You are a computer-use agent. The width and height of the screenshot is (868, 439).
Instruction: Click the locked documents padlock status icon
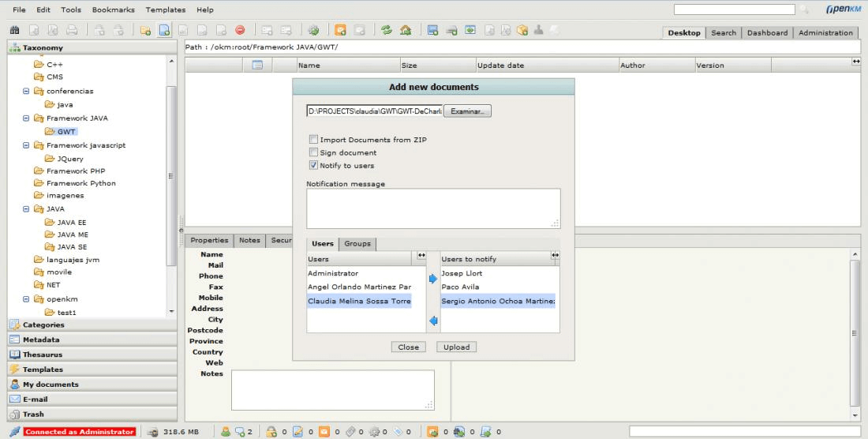[x=271, y=432]
